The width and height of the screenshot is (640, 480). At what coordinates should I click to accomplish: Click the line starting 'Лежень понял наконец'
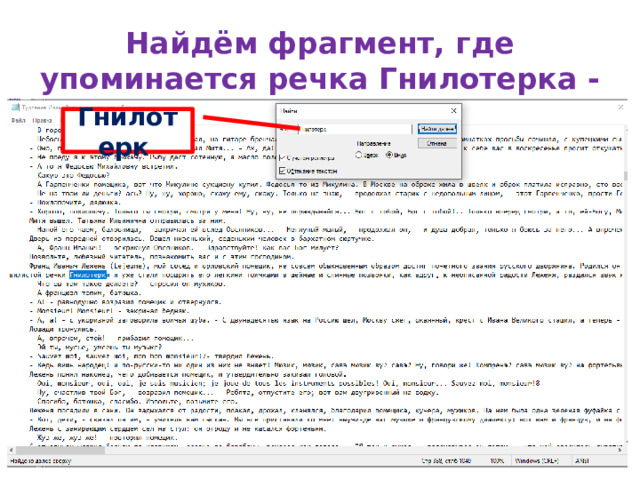coord(188,374)
